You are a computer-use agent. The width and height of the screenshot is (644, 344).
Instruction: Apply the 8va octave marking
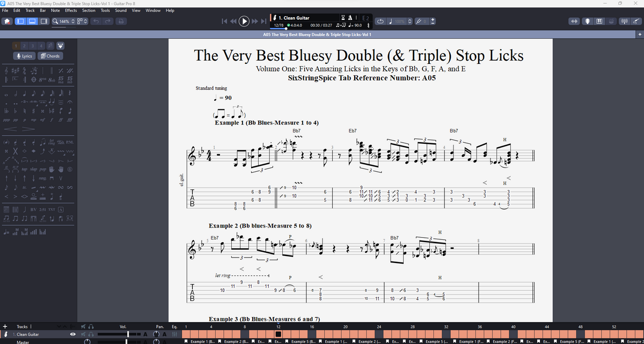pyautogui.click(x=41, y=79)
